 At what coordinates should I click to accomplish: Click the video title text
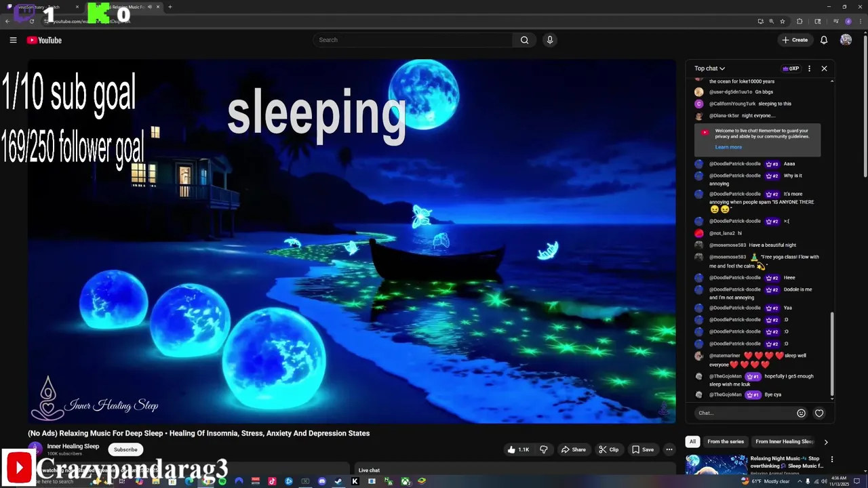[x=199, y=433]
